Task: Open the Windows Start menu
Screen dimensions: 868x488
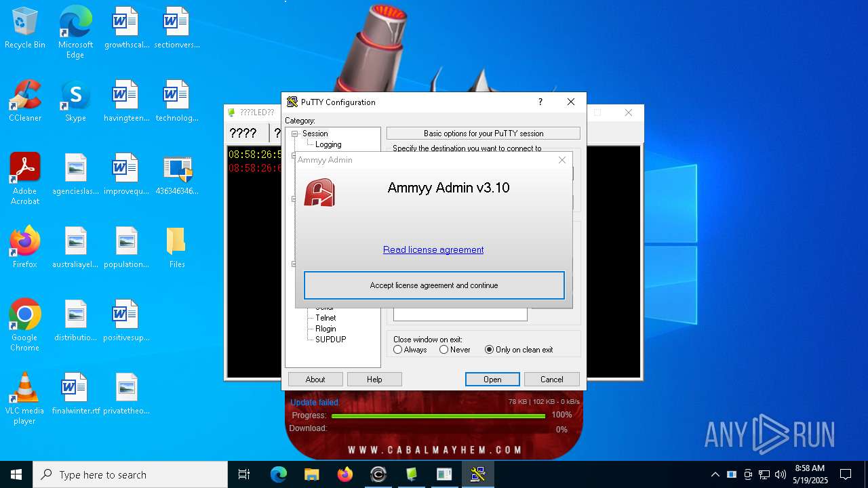Action: (16, 474)
